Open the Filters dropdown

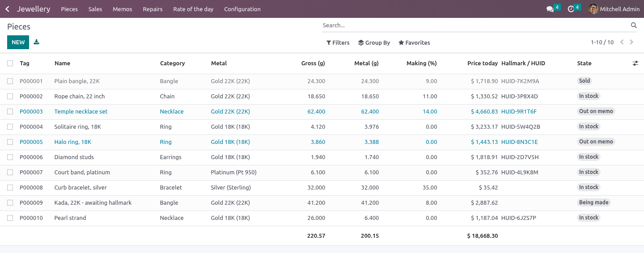[338, 43]
